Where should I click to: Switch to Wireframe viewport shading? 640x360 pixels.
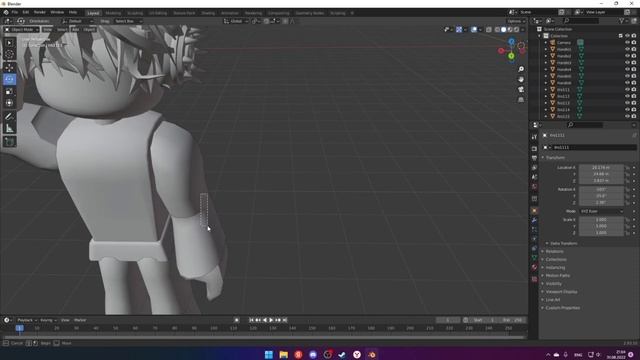pyautogui.click(x=497, y=29)
